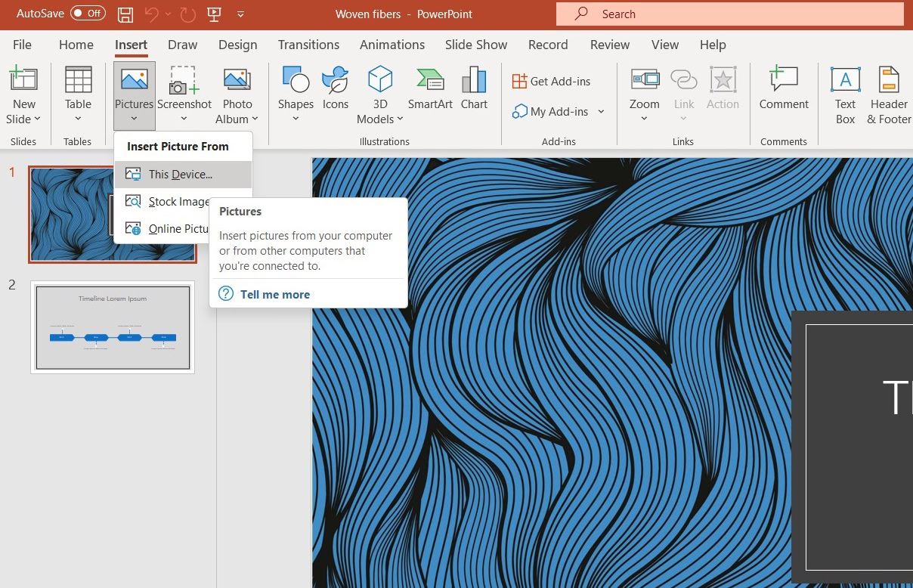The height and width of the screenshot is (588, 913).
Task: Open the My Add-ins dropdown arrow
Action: pos(602,112)
